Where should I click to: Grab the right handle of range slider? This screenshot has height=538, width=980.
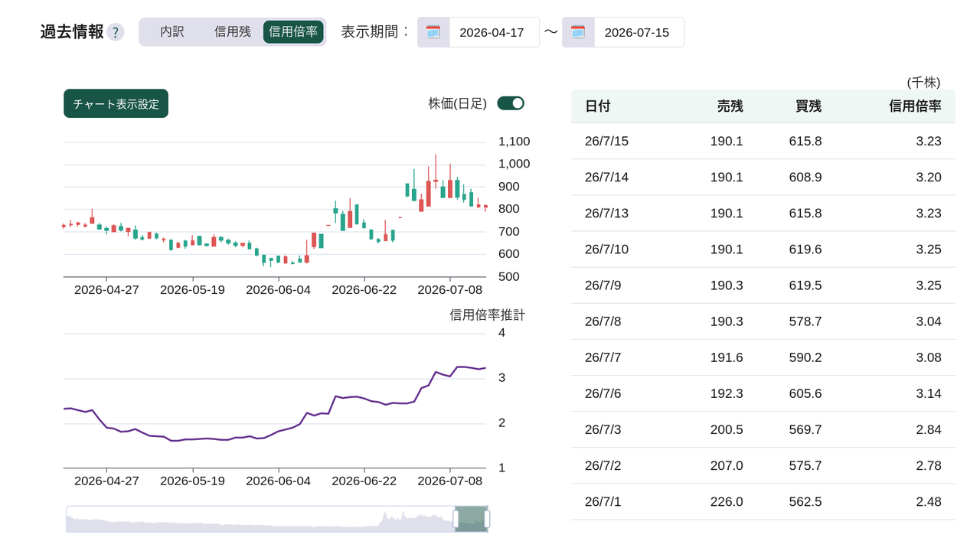point(487,519)
